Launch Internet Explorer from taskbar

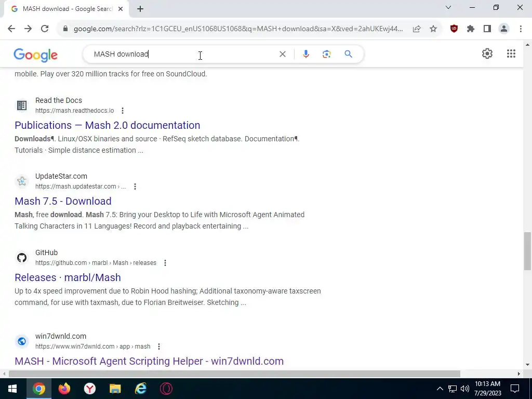(140, 389)
